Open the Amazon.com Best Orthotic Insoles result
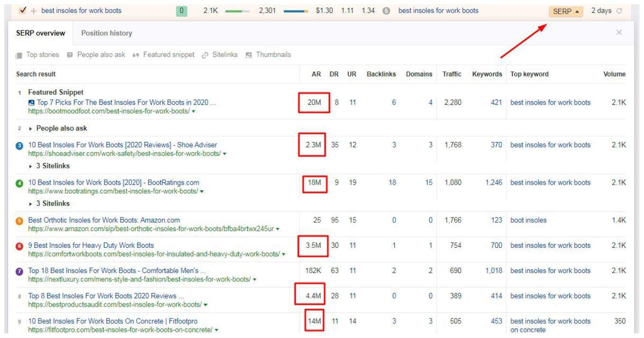This screenshot has height=338, width=644. click(x=104, y=220)
